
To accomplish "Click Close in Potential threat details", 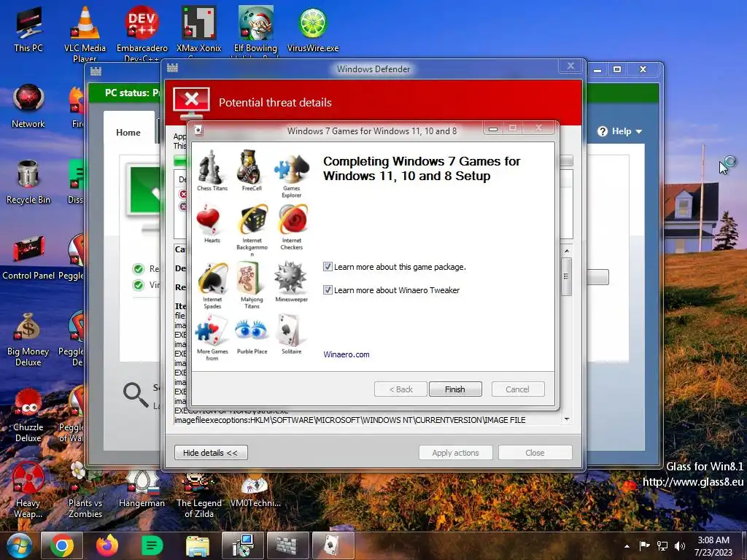I will tap(535, 452).
